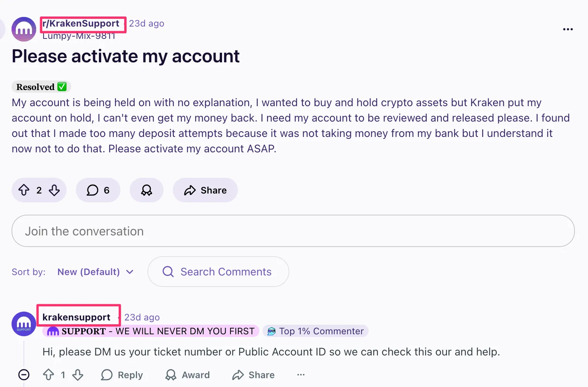
Task: Downvote the krakensupport comment
Action: point(78,375)
